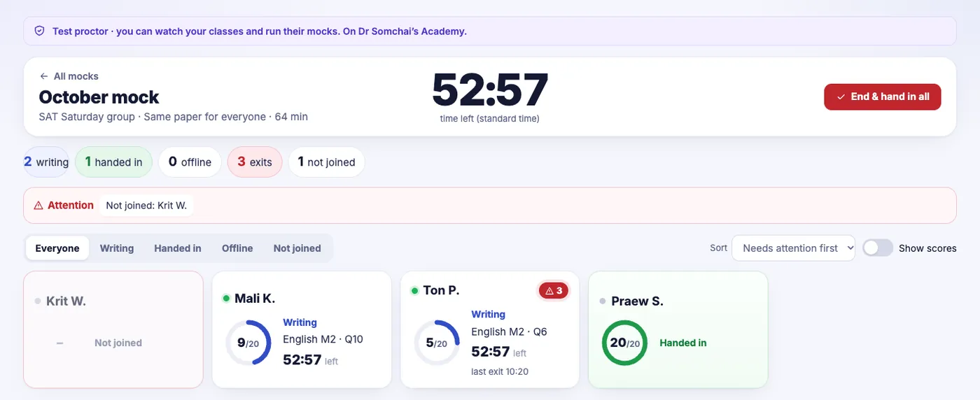The height and width of the screenshot is (400, 980).
Task: Click Ton P.'s 52:57 left timer
Action: coord(498,352)
